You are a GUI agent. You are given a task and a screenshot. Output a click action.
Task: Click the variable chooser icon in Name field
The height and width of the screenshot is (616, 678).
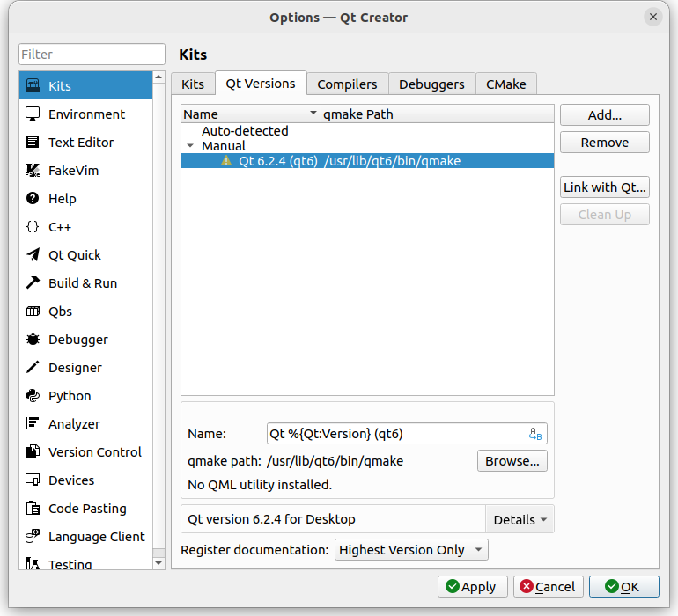(x=535, y=434)
